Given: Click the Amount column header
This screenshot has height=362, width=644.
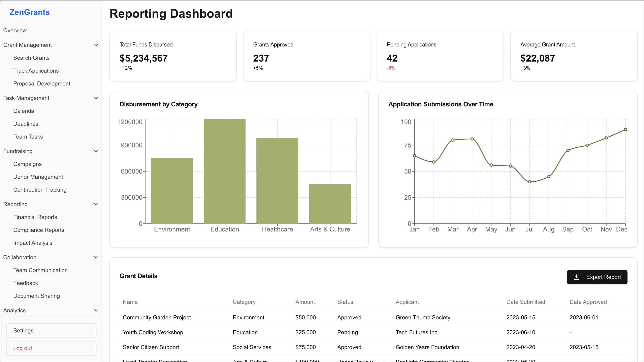Looking at the screenshot, I should point(305,302).
